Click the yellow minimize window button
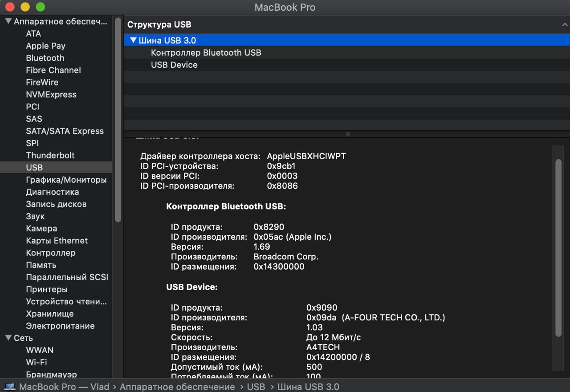The width and height of the screenshot is (570, 392). pos(25,7)
